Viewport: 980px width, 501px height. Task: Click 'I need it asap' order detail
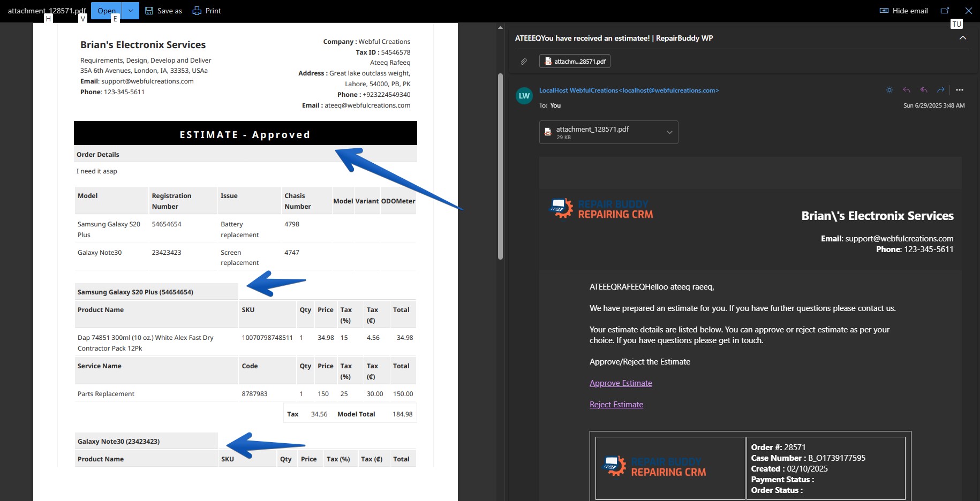pos(97,171)
